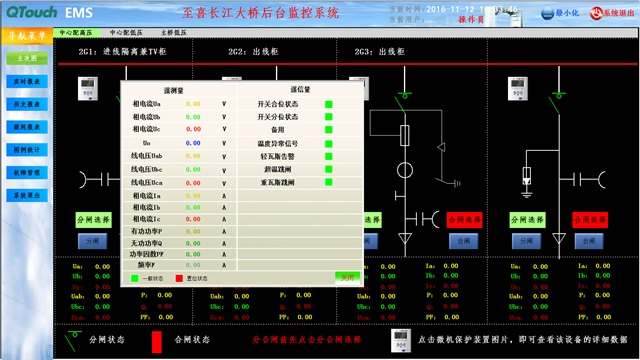Screen dimensions: 640x360
Task: Click the 开关分位状态 green indicator
Action: [329, 117]
